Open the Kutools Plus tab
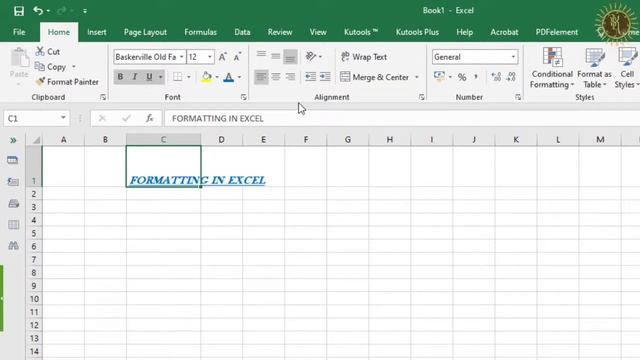 tap(417, 32)
